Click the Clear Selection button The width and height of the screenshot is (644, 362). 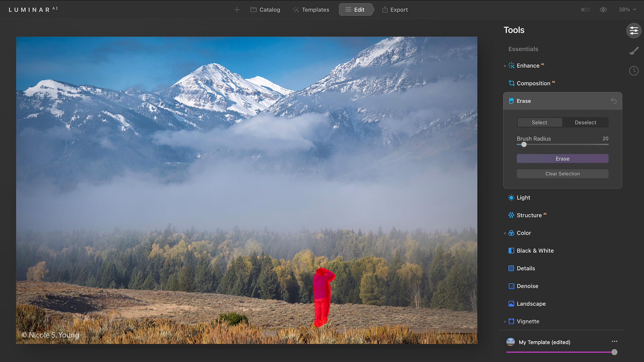click(x=562, y=174)
